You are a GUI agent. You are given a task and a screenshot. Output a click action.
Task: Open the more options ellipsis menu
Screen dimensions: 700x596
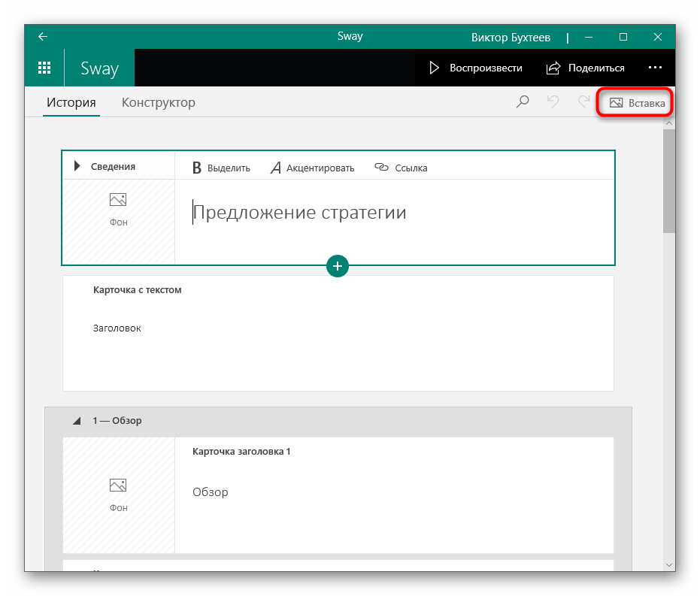pos(655,68)
